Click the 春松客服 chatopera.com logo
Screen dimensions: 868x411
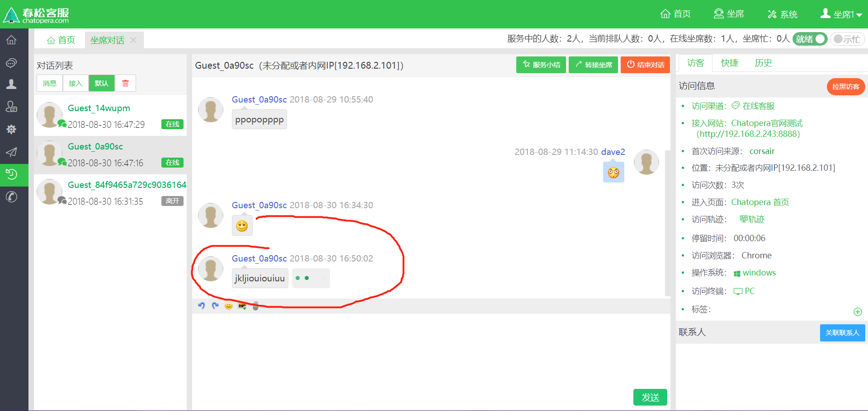tap(37, 15)
